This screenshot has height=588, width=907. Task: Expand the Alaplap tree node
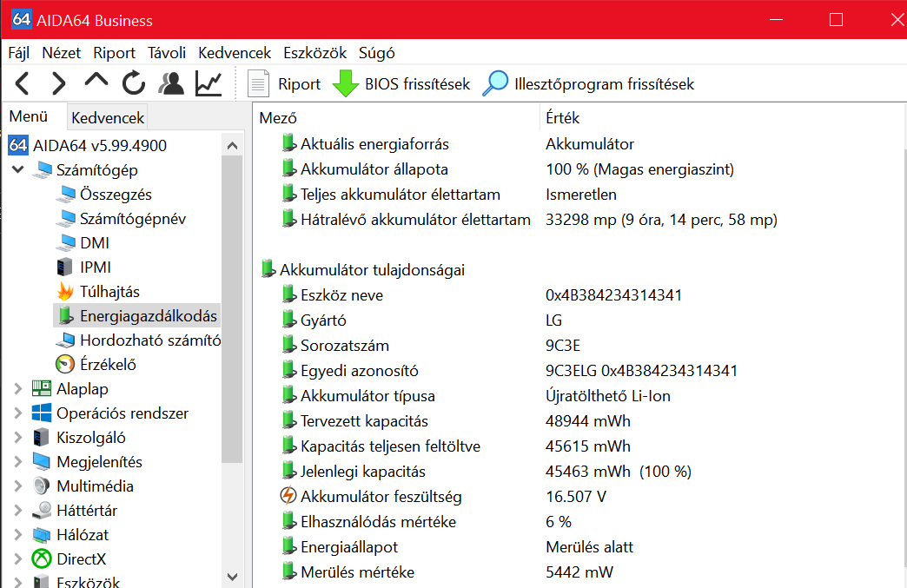click(18, 388)
